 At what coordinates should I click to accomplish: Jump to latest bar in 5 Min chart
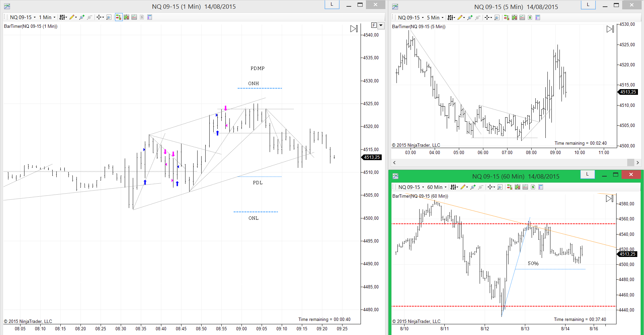(x=610, y=29)
